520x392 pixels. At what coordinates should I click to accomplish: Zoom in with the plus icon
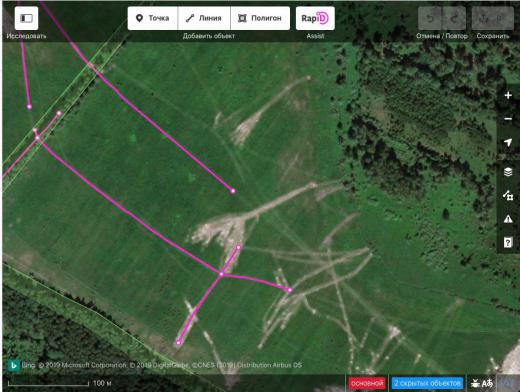point(508,95)
